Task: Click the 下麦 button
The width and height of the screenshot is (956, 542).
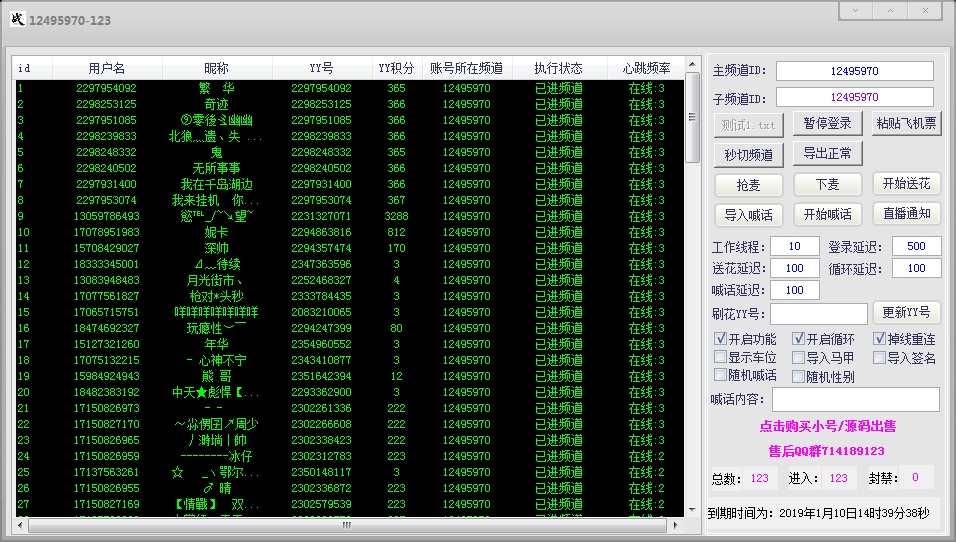Action: (x=827, y=184)
